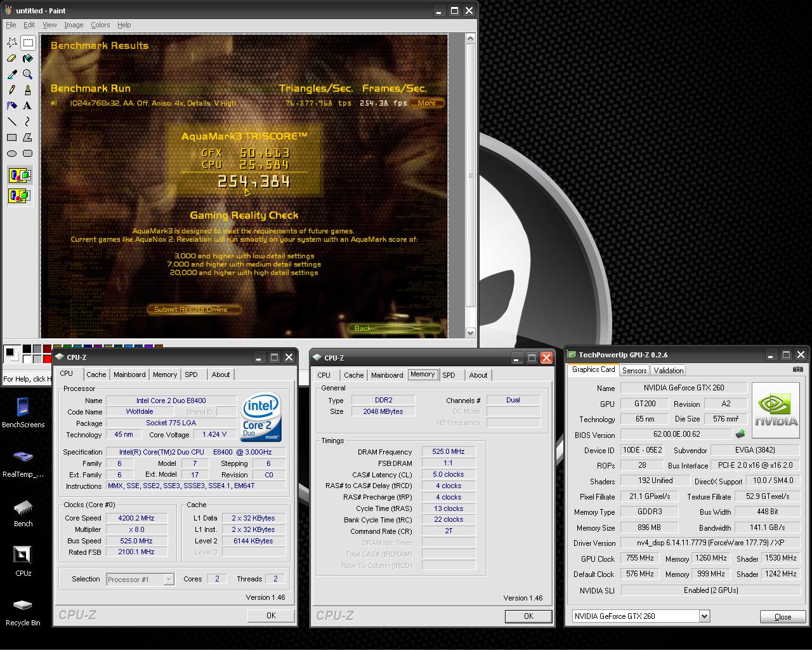The width and height of the screenshot is (812, 650).
Task: Select the Polygon shape tool
Action: click(x=28, y=137)
